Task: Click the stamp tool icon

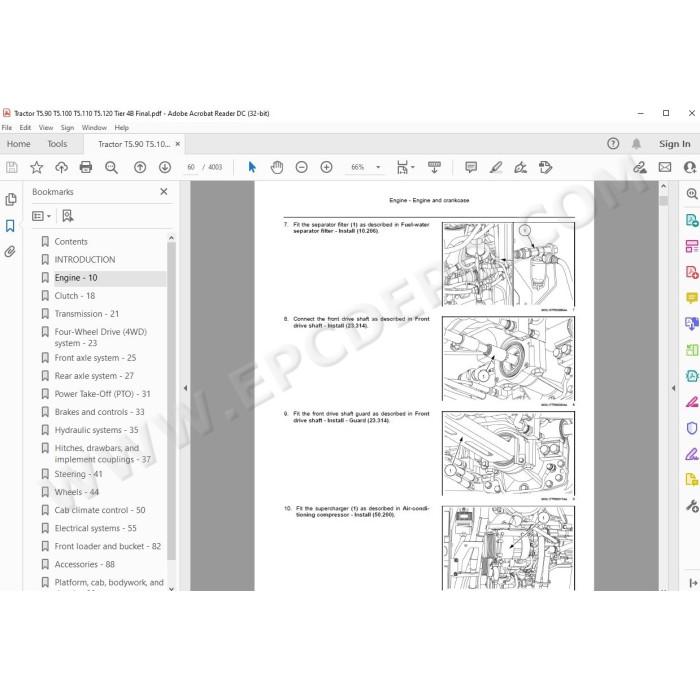Action: coord(545,167)
